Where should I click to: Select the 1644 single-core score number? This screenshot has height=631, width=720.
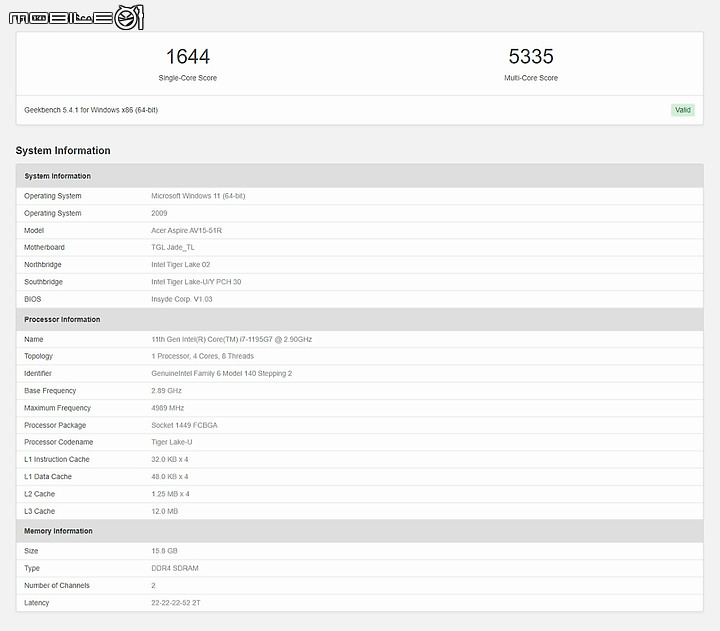click(x=188, y=56)
